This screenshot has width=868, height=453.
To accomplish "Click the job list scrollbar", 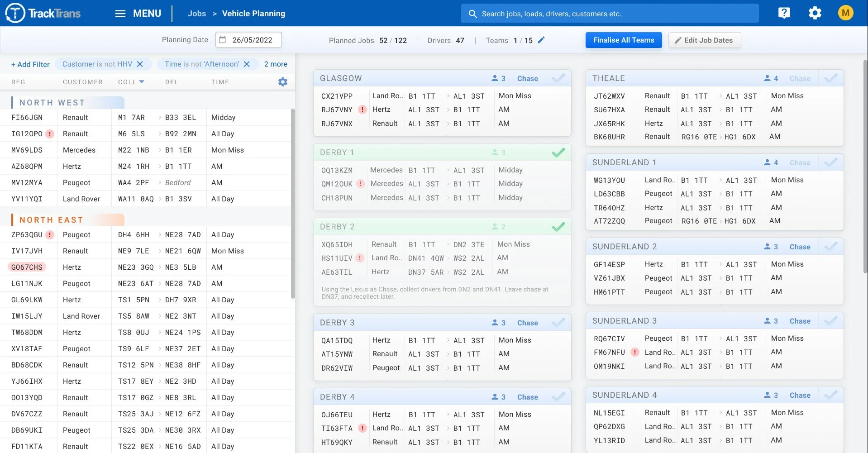I will tap(293, 204).
